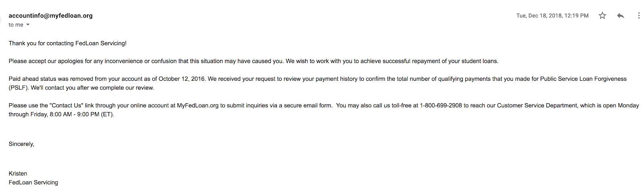Viewport: 644px width, 194px height.
Task: Click sender address accountinfo@myfedloan.org
Action: (51, 16)
